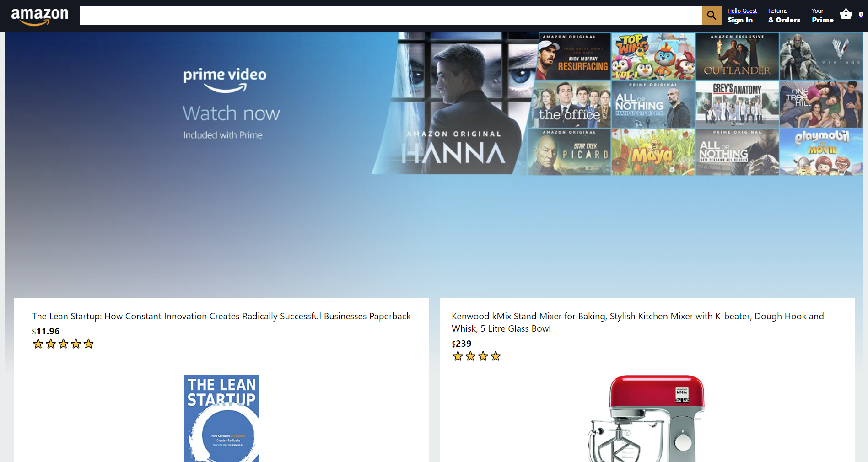Click Hello Guest Sign In link
The image size is (868, 462).
click(742, 16)
